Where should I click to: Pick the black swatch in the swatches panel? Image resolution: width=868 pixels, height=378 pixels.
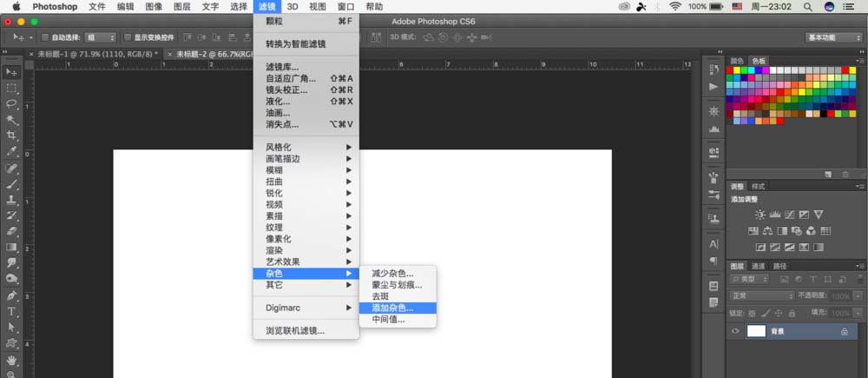pyautogui.click(x=824, y=114)
